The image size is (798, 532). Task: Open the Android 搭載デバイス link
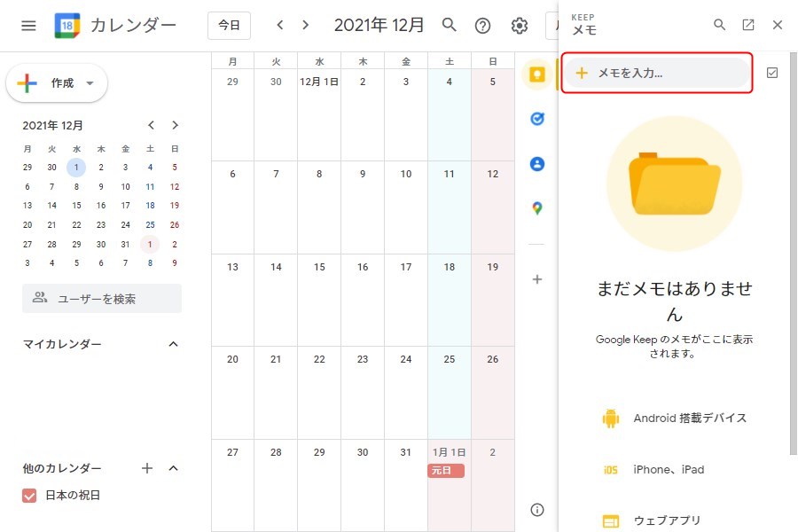click(x=690, y=419)
